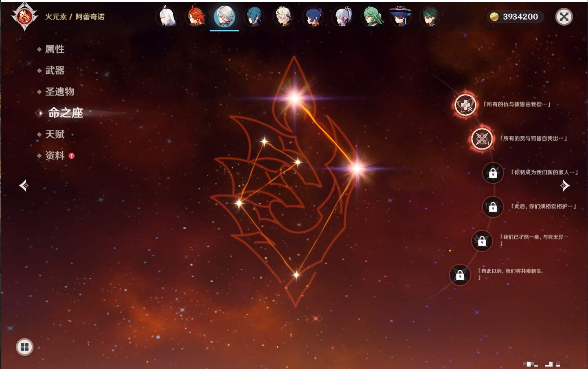Select the silver-haired portrait with flower ornament
This screenshot has height=369, width=588.
tap(342, 17)
